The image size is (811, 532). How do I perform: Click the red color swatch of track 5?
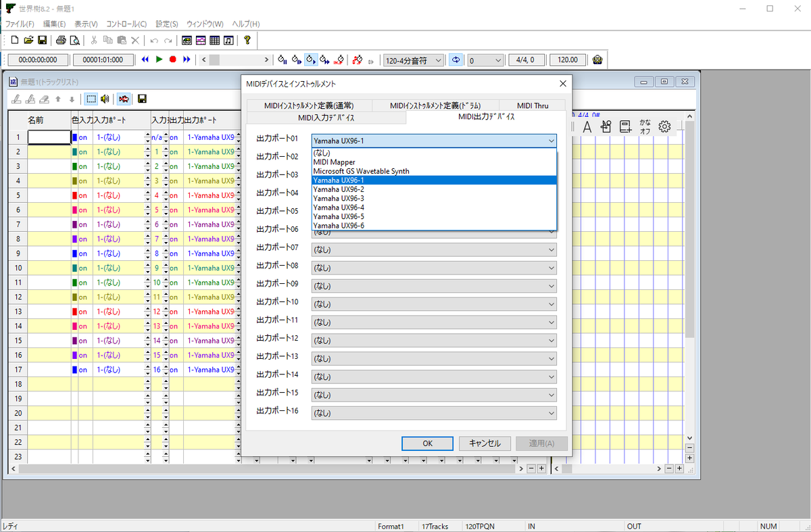point(74,195)
